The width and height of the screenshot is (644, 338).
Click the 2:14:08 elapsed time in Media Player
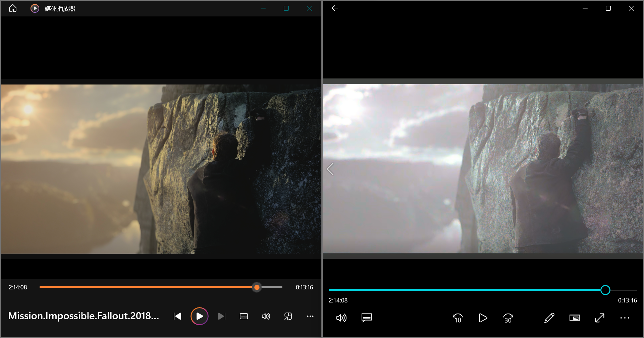[18, 287]
